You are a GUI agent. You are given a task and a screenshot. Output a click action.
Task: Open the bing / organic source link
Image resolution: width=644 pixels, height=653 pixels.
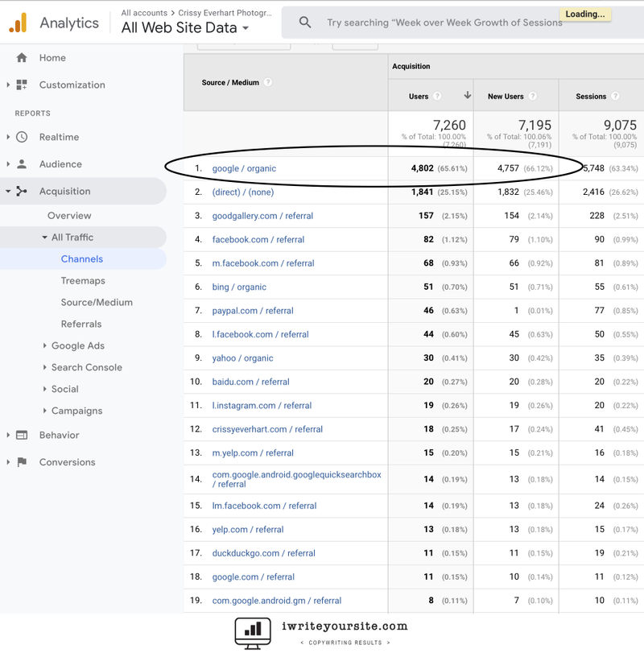click(x=239, y=287)
